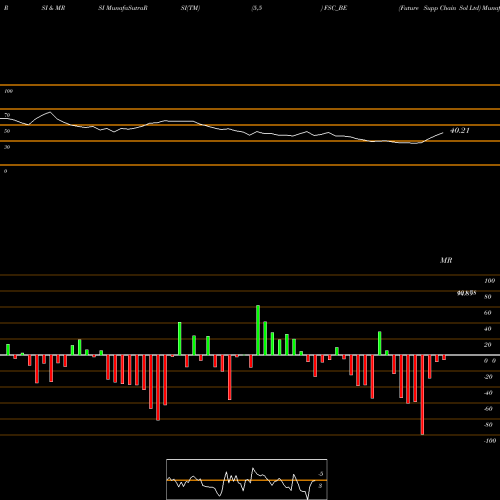Click the 'SI MunafaSutraR' header text
Screen dimensions: 500x500
[x=123, y=8]
